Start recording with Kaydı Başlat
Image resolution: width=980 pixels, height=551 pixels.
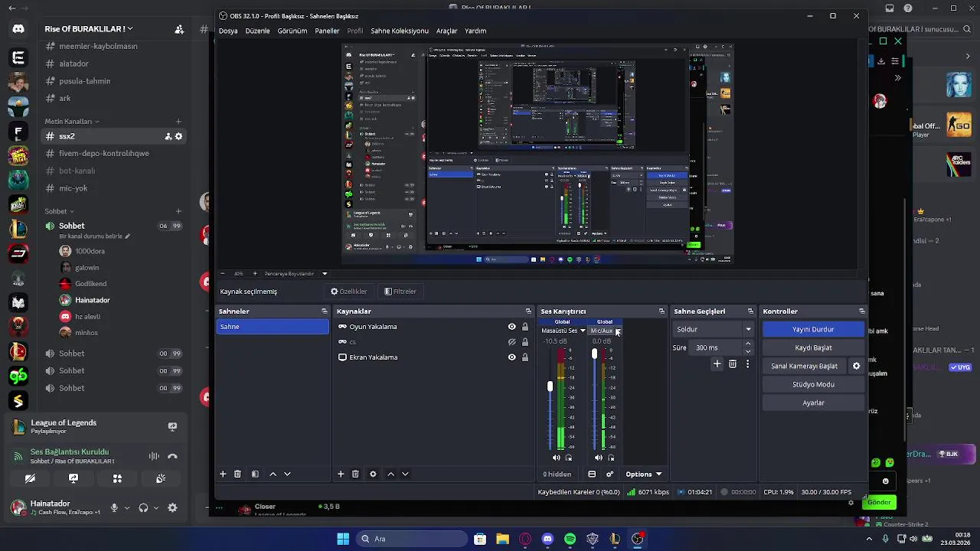pos(813,347)
